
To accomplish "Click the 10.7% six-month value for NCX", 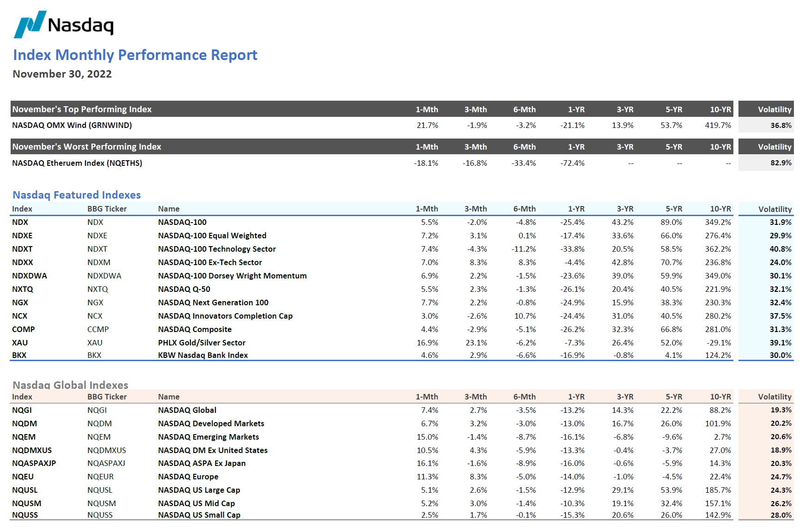I will (x=525, y=316).
